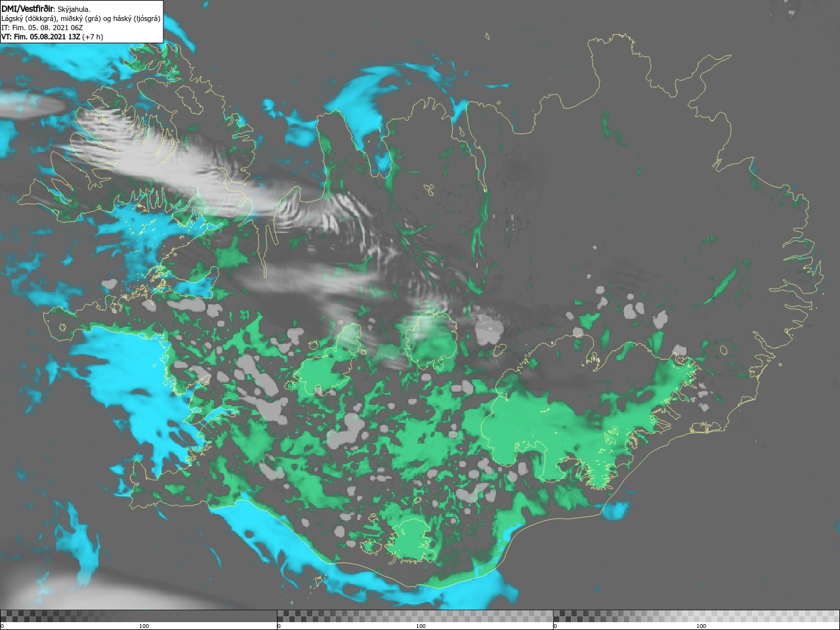Click the light-gray high-cloud colour scale bar
Image resolution: width=840 pixels, height=630 pixels.
click(696, 616)
